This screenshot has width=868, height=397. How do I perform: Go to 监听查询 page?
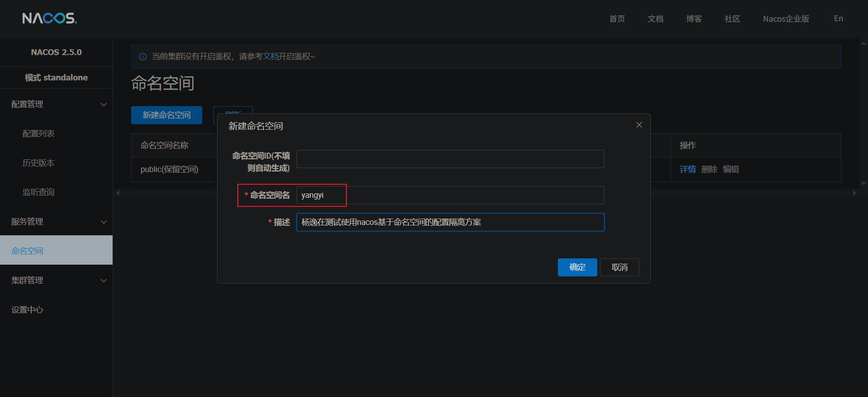(x=38, y=192)
